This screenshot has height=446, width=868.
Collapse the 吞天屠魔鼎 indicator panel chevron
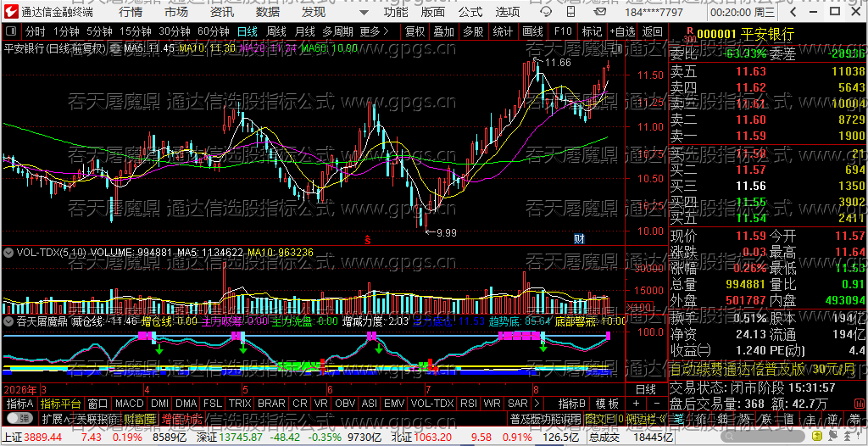[8, 321]
